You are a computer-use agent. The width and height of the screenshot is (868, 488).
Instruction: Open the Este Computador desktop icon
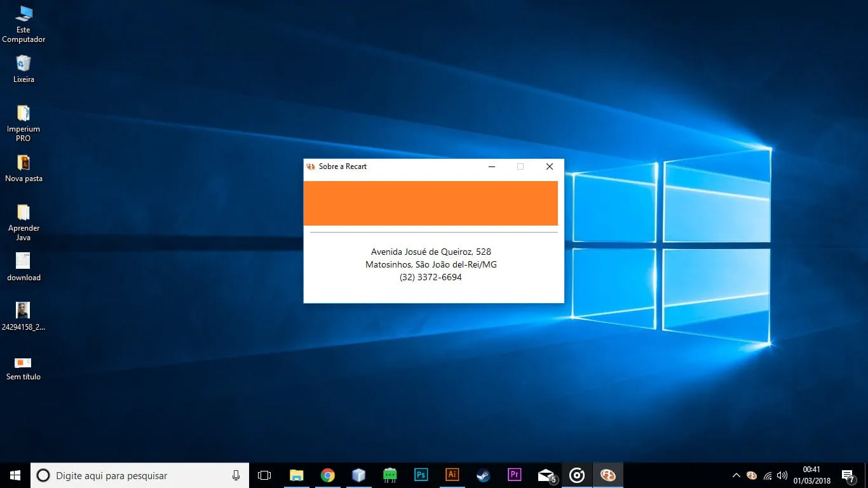pyautogui.click(x=24, y=14)
